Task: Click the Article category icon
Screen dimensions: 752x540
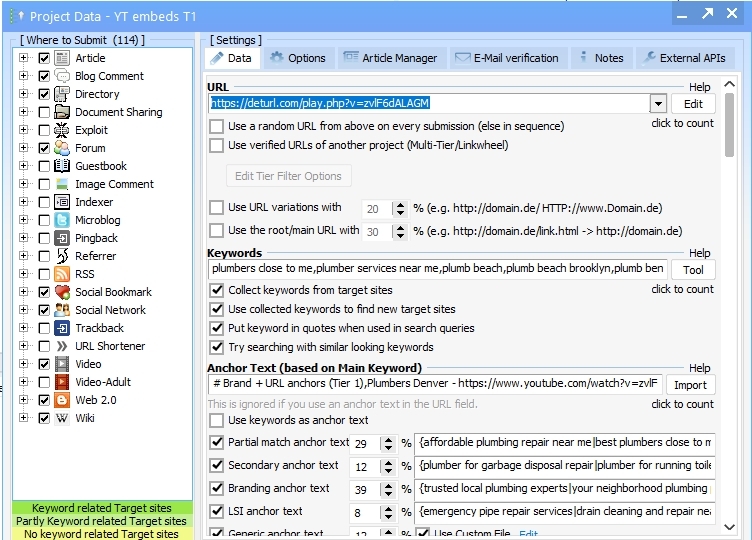Action: click(62, 58)
